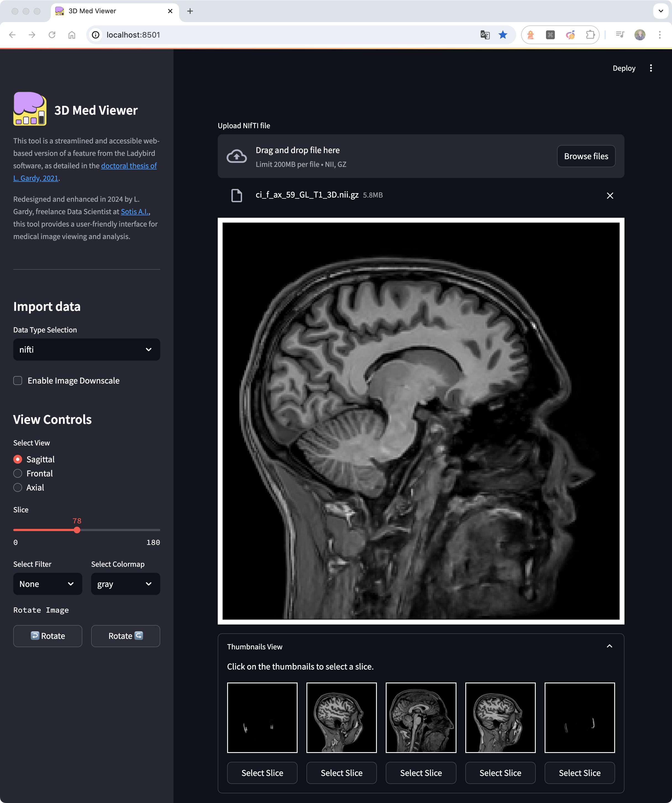Enable Image Downscale checkbox

tap(18, 380)
